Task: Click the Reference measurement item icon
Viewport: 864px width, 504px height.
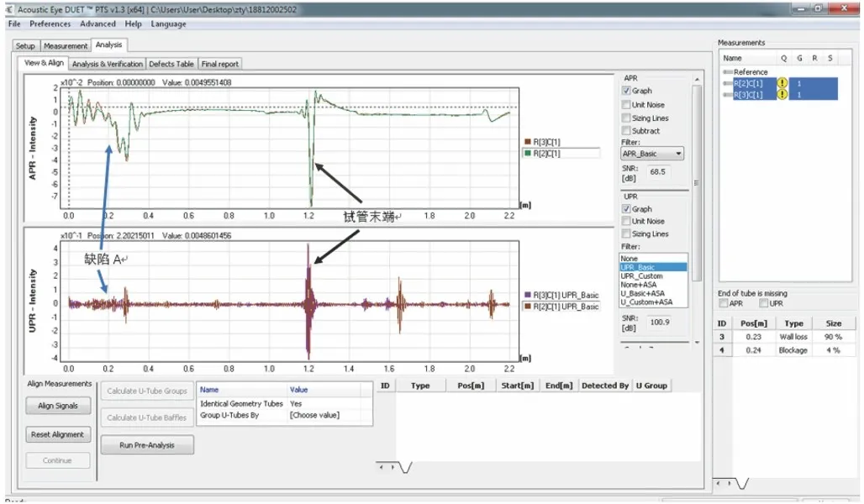Action: (728, 72)
